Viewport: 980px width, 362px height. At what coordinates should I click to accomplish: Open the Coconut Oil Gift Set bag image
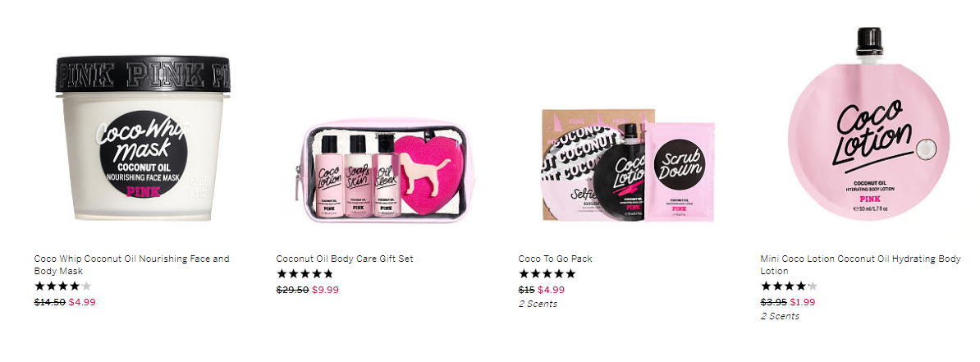click(384, 169)
